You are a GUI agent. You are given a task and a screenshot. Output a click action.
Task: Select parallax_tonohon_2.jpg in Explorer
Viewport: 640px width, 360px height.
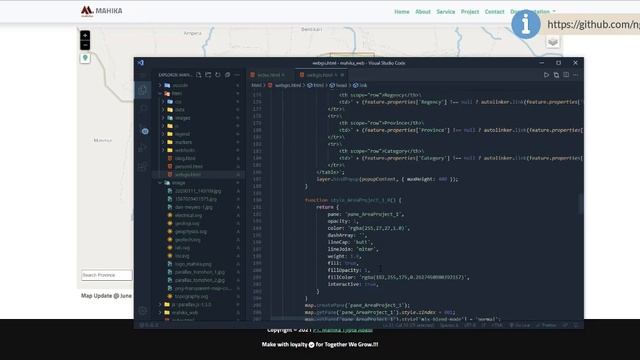coord(200,280)
